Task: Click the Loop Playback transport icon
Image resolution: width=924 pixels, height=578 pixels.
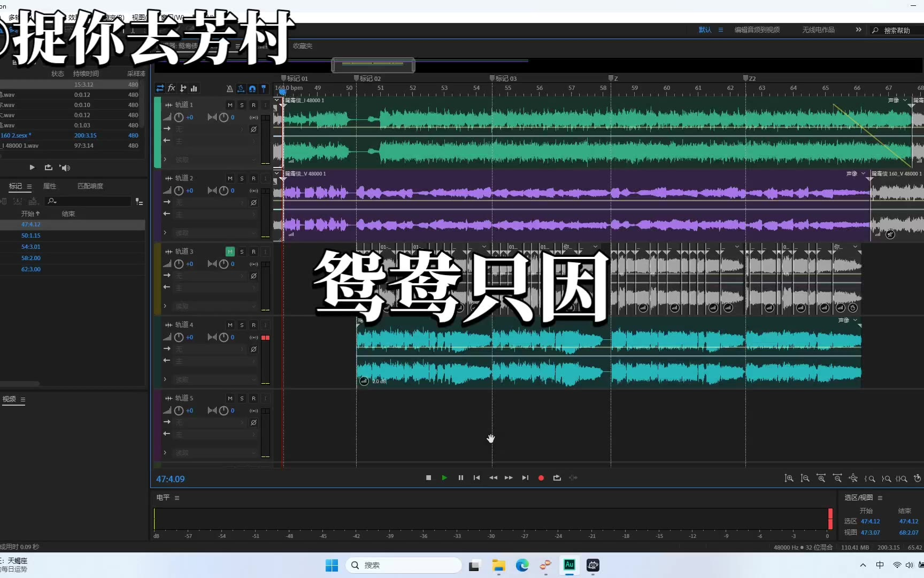Action: 557,478
